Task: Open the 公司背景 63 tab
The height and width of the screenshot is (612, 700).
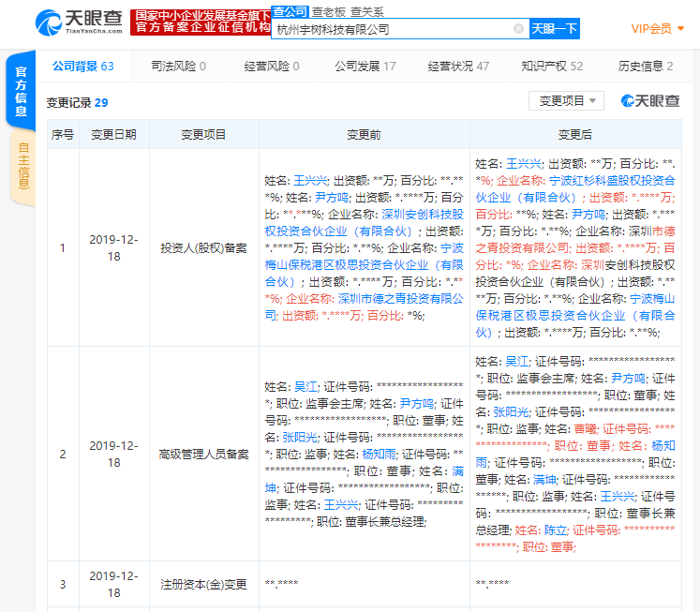Action: point(83,67)
